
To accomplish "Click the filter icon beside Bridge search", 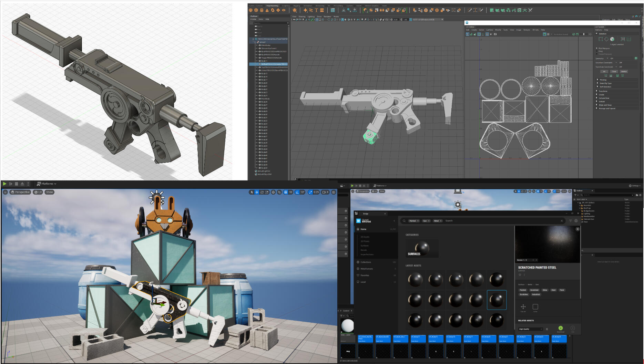I will point(570,221).
